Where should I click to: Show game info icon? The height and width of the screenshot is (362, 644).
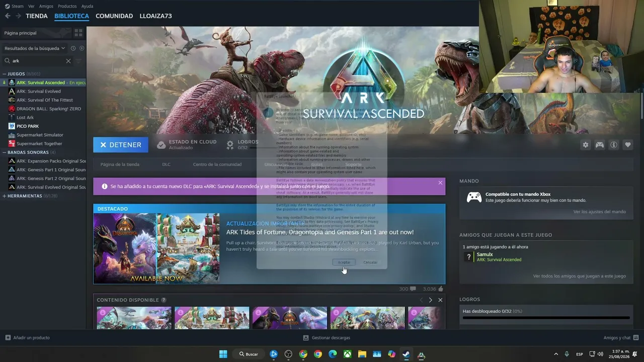(614, 145)
